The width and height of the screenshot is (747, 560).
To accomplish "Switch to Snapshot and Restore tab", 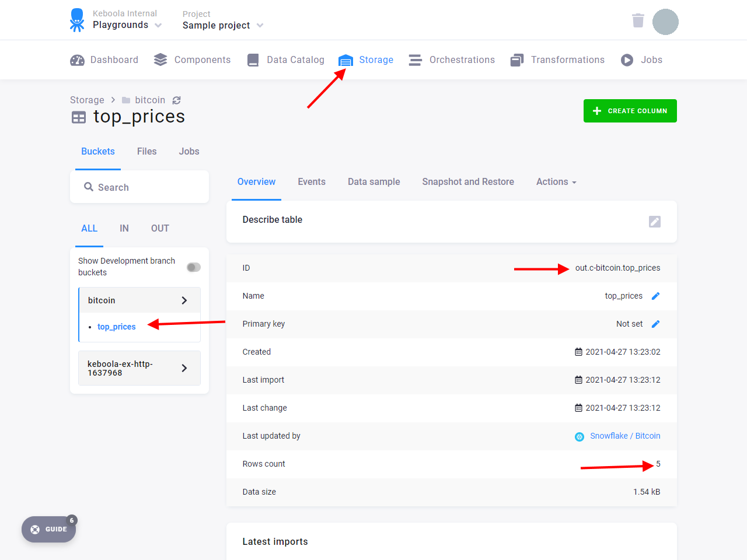I will click(468, 182).
